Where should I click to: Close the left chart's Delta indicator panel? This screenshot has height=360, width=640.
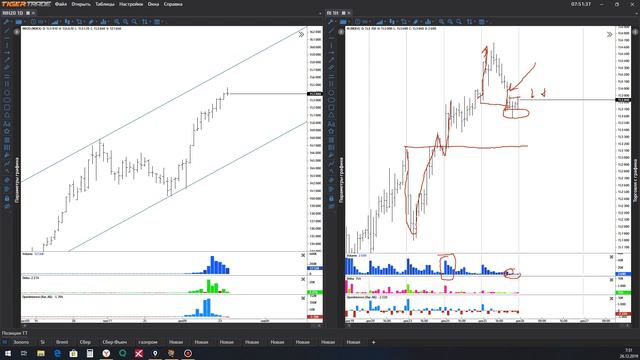pos(303,279)
